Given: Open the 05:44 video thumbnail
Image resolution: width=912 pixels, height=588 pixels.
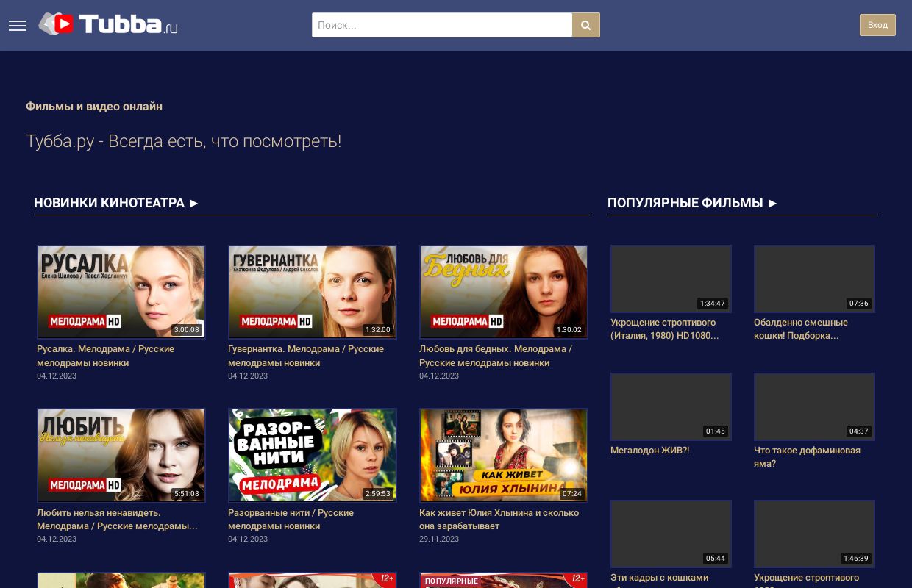Looking at the screenshot, I should 671,534.
